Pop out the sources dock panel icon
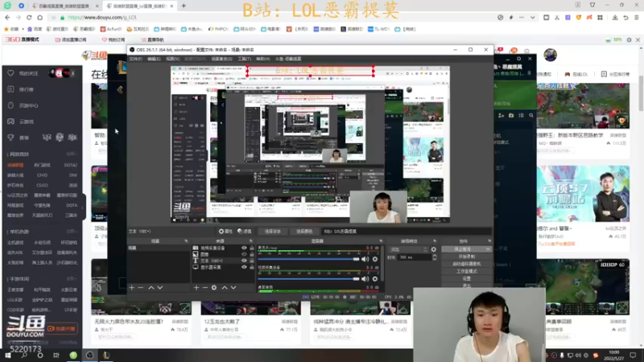 250,241
